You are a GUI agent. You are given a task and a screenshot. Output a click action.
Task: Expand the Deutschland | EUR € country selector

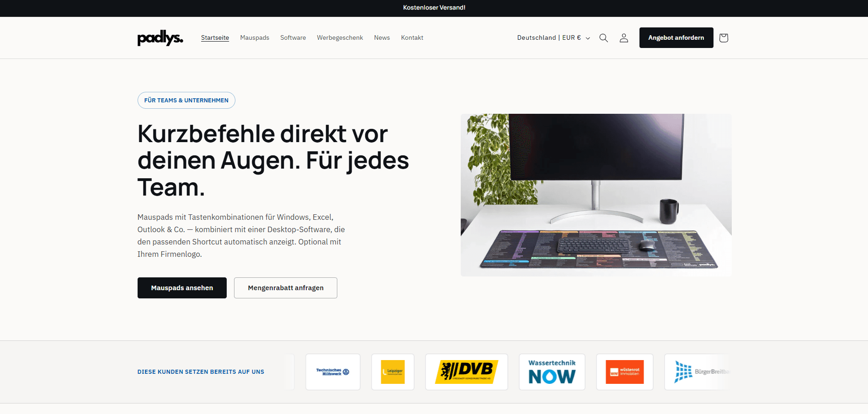point(554,38)
